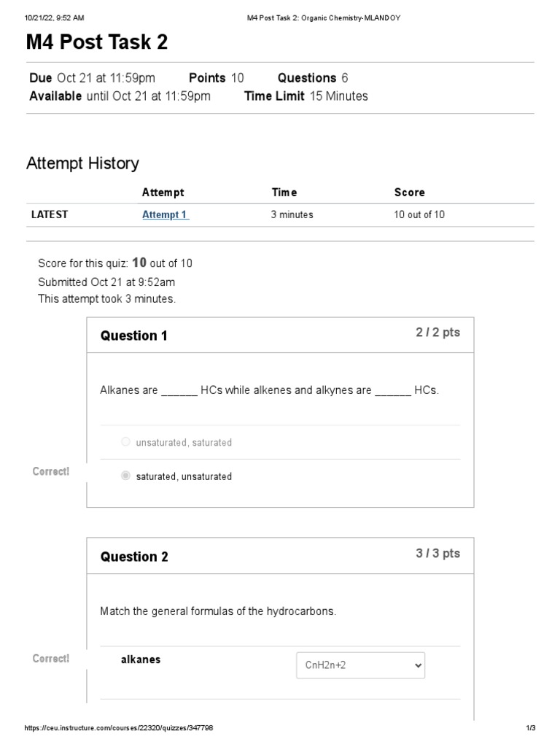The width and height of the screenshot is (560, 747).
Task: Click the "2 / 2 pts" points label
Action: coord(438,333)
